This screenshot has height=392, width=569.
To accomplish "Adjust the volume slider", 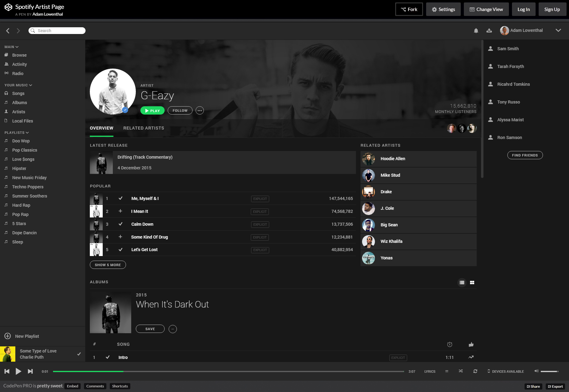I will point(549,371).
